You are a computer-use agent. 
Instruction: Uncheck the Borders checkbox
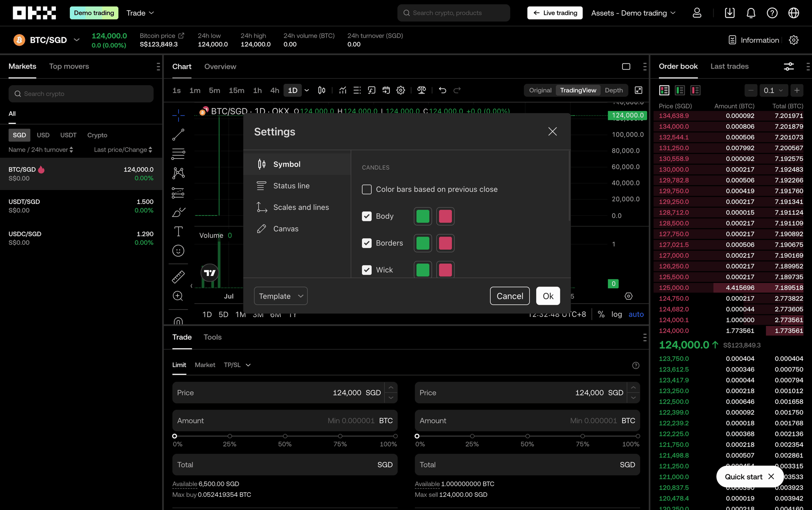(x=367, y=243)
